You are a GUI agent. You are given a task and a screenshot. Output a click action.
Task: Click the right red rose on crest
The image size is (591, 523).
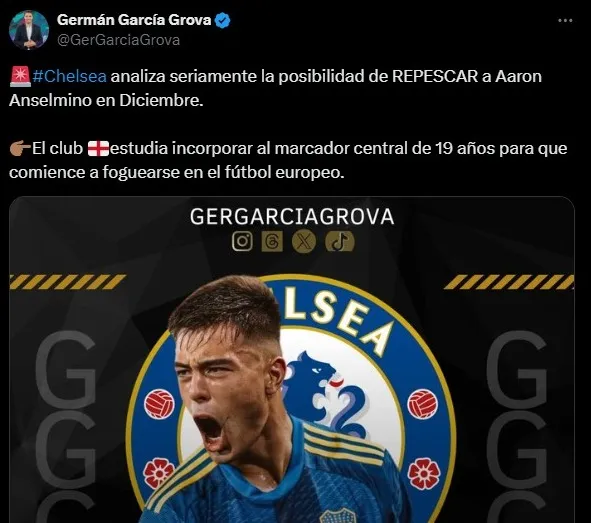424,474
